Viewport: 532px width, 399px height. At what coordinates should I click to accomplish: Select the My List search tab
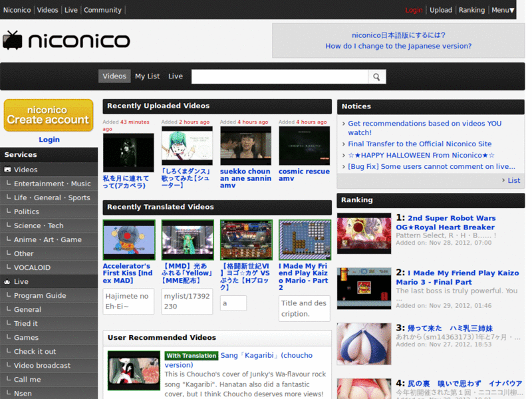coord(147,76)
